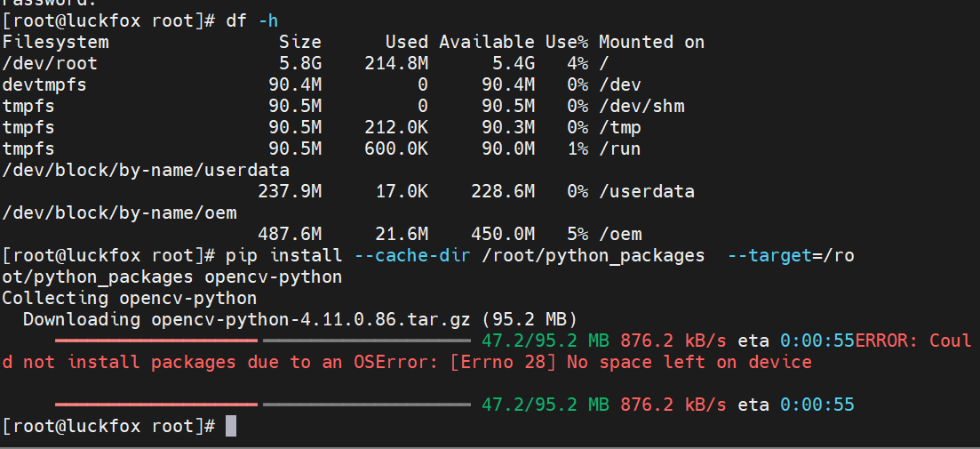The width and height of the screenshot is (980, 449).
Task: Click the "487.6M" size value
Action: (290, 234)
